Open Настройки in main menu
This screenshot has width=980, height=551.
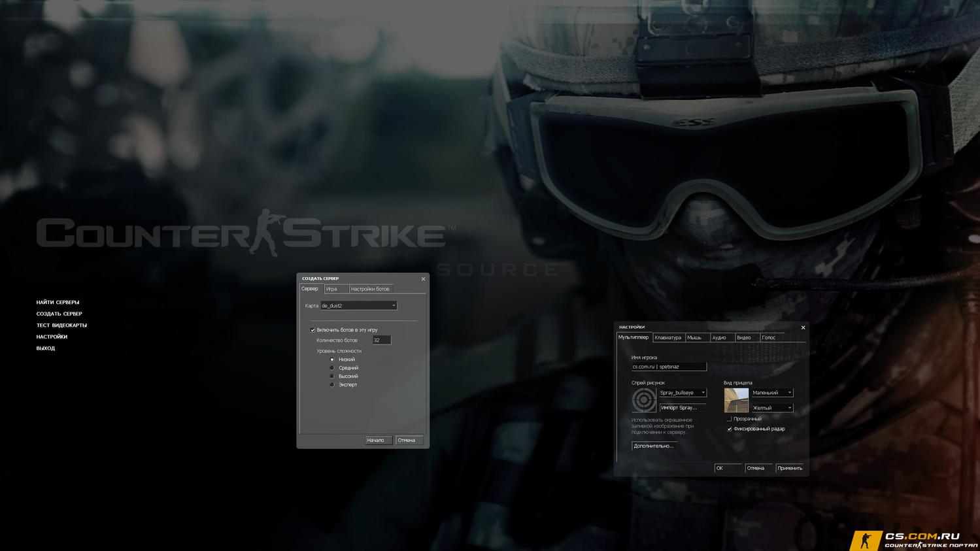(x=52, y=337)
